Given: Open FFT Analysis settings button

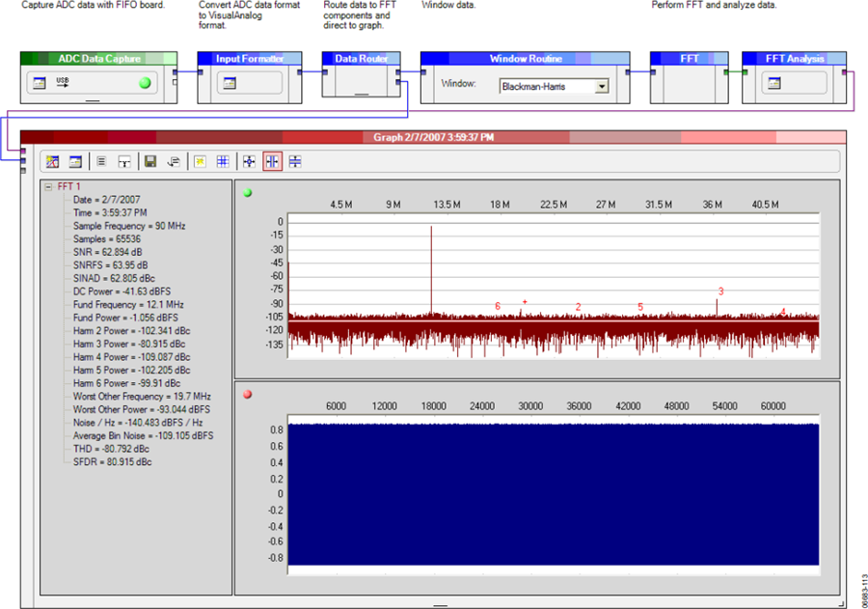Looking at the screenshot, I should tap(774, 83).
